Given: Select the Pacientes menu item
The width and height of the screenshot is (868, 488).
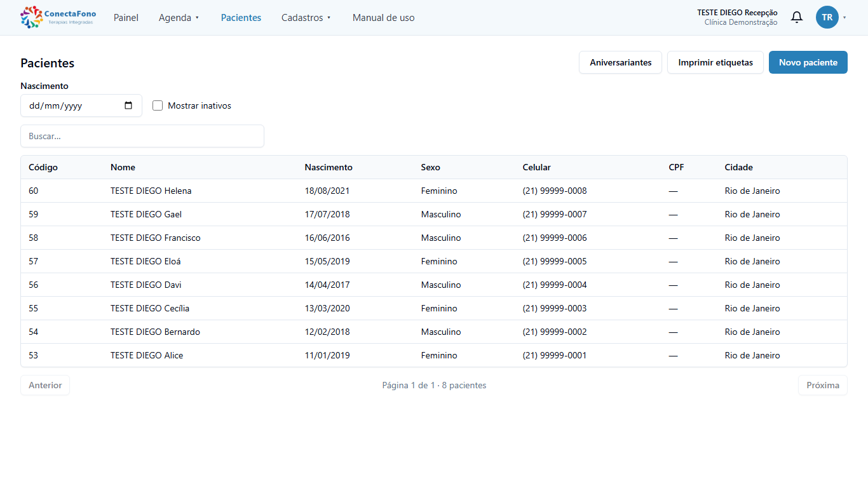Looking at the screenshot, I should (x=241, y=18).
